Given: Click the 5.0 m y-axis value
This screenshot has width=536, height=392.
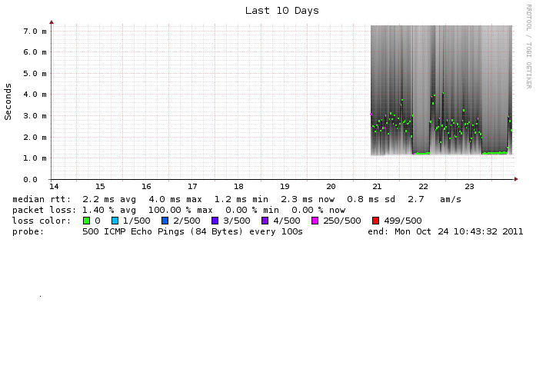Looking at the screenshot, I should (35, 74).
